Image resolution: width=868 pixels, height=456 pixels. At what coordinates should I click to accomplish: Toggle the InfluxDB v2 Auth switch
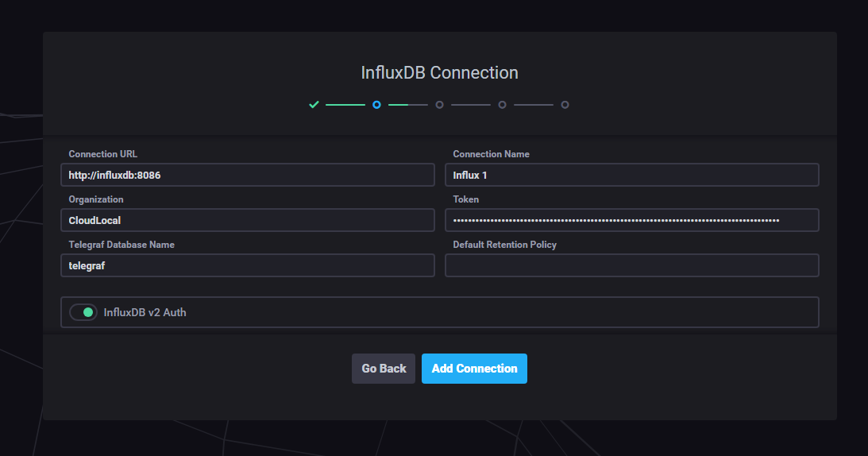tap(83, 312)
